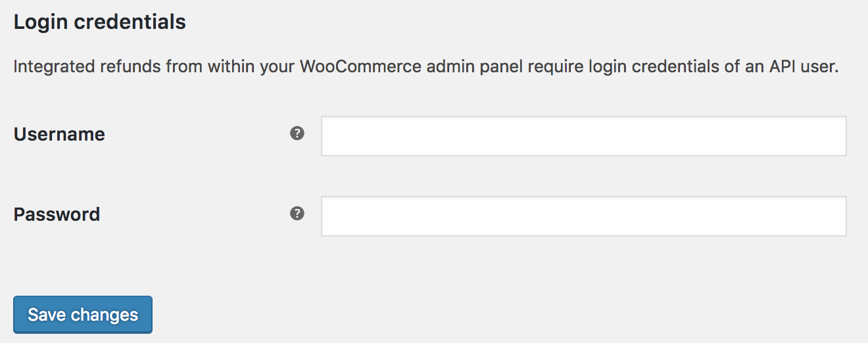Open the Password help tip

click(x=297, y=214)
